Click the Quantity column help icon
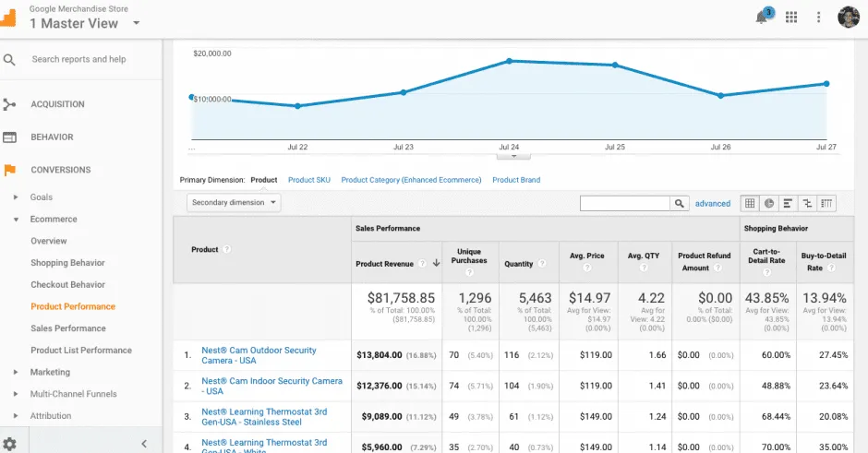Image resolution: width=868 pixels, height=453 pixels. click(542, 263)
